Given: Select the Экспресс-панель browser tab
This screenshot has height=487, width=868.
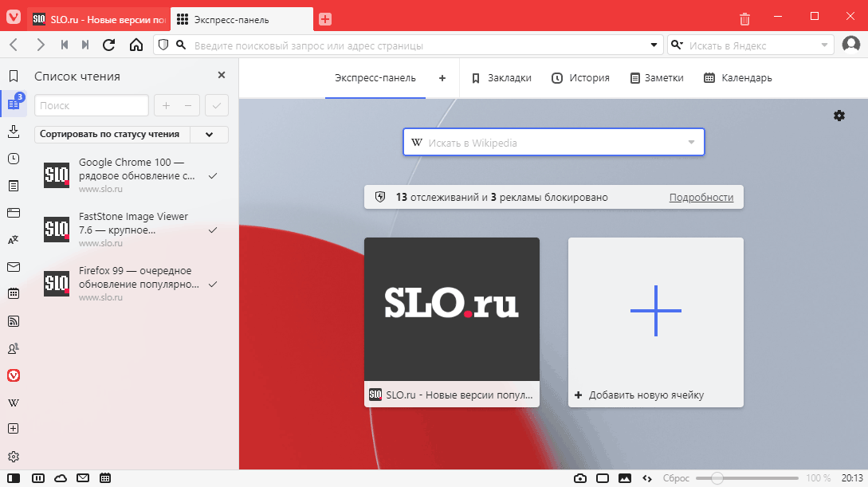Looking at the screenshot, I should (x=242, y=19).
